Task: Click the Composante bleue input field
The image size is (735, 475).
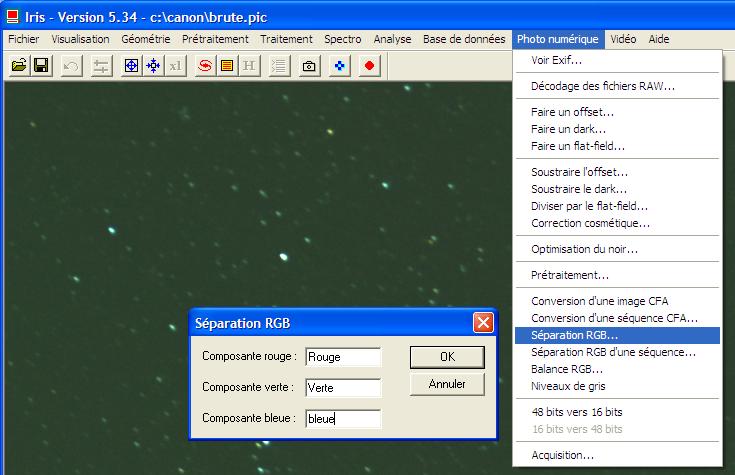Action: [x=343, y=419]
